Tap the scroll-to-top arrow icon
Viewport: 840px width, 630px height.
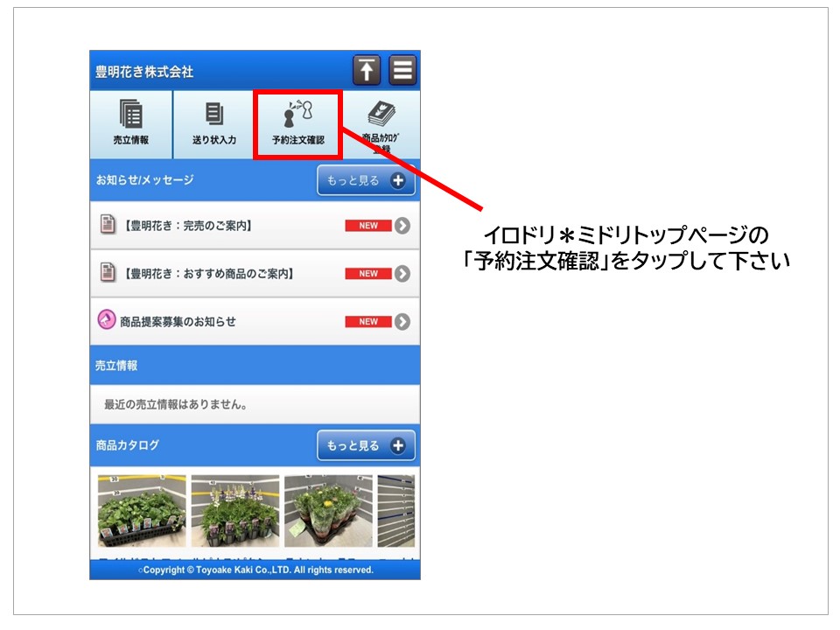(367, 71)
